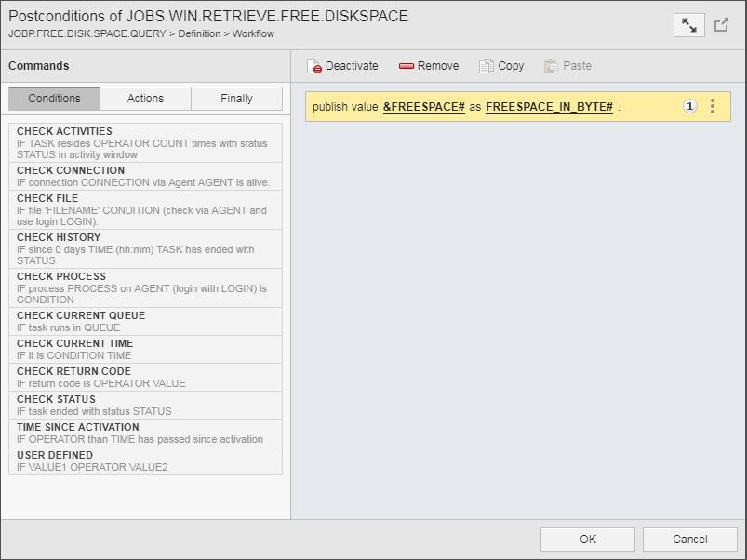Click the Copy icon in toolbar
Screen dimensions: 747x560
pos(487,66)
